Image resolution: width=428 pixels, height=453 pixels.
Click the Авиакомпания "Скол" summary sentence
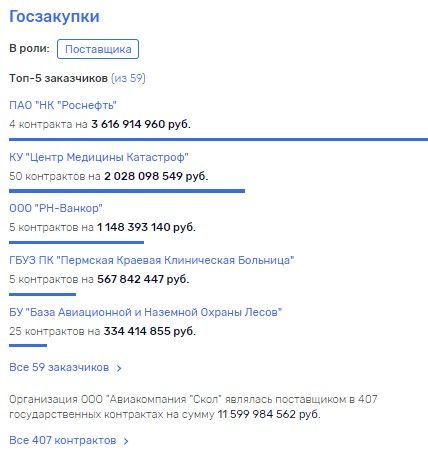pyautogui.click(x=193, y=407)
